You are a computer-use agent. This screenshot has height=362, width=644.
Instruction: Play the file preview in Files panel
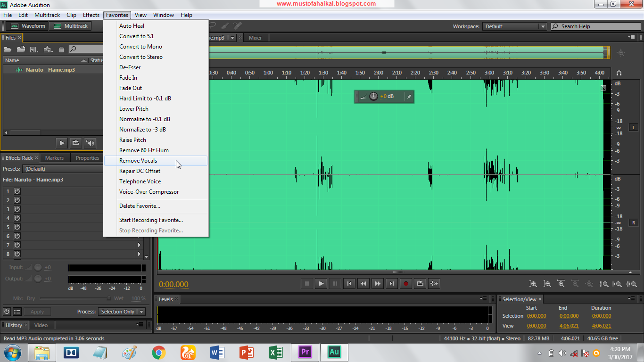62,143
